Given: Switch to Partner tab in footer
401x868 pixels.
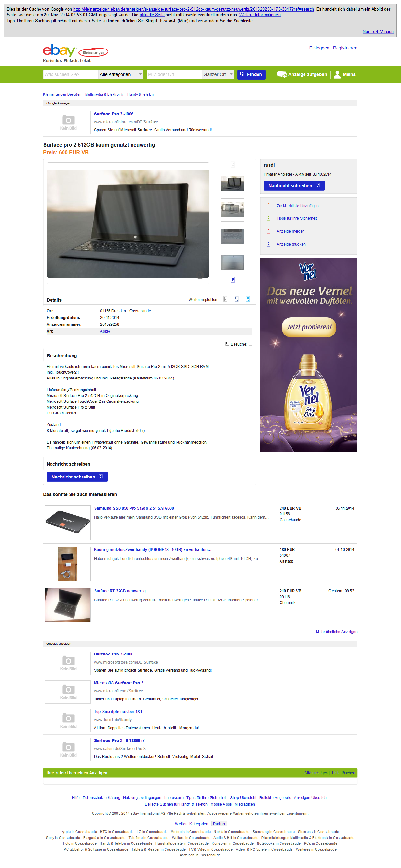Looking at the screenshot, I should click(x=219, y=824).
